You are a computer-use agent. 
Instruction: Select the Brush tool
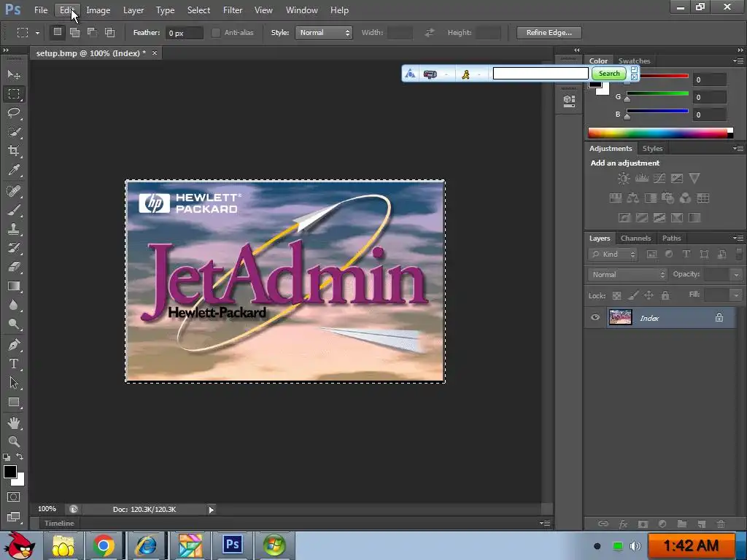tap(14, 210)
